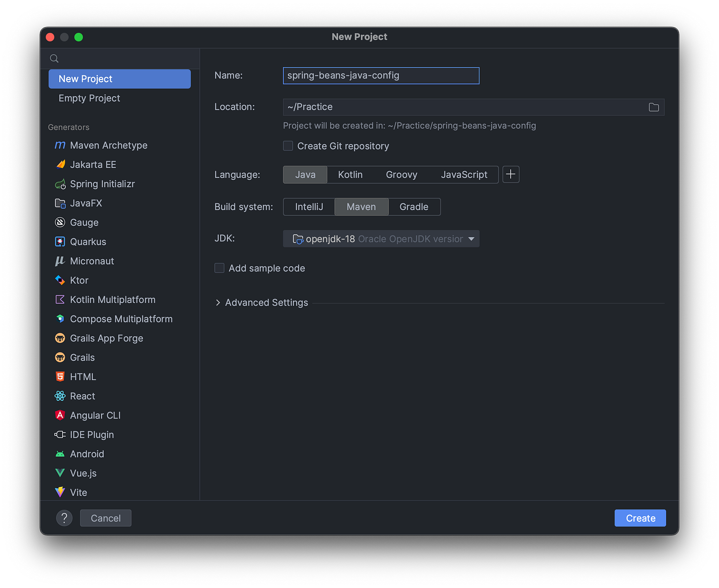Image resolution: width=719 pixels, height=588 pixels.
Task: Select Java as the language
Action: click(305, 175)
